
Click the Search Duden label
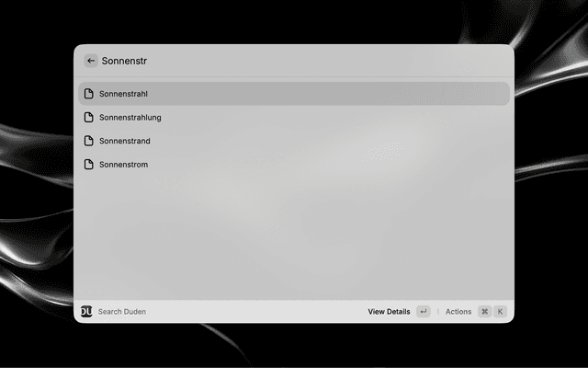(122, 312)
